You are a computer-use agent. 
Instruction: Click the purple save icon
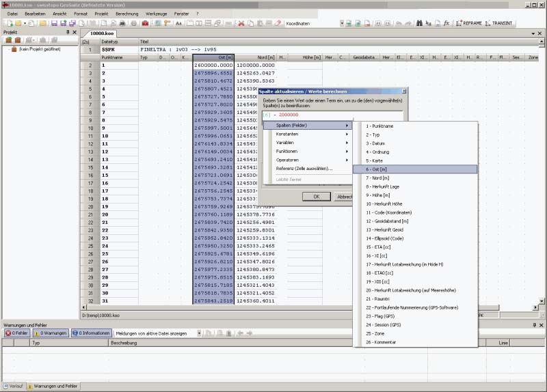point(54,23)
